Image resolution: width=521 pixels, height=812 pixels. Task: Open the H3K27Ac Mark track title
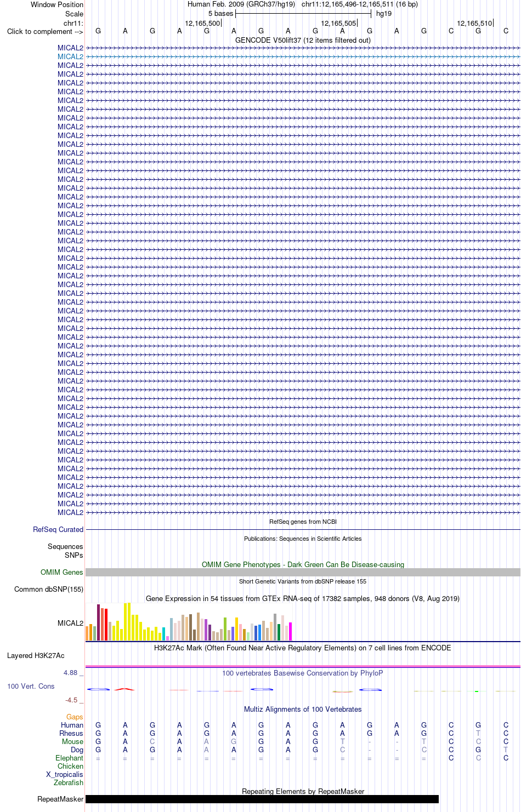tap(303, 648)
